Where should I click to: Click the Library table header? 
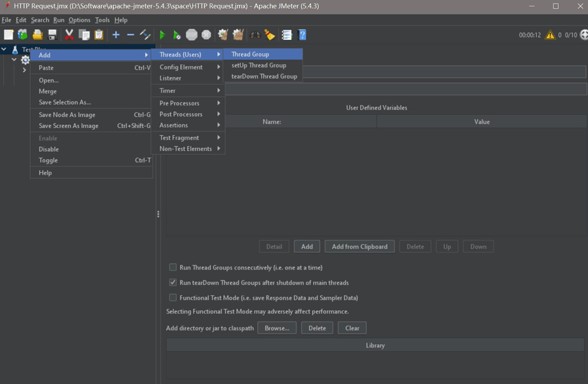click(x=375, y=345)
